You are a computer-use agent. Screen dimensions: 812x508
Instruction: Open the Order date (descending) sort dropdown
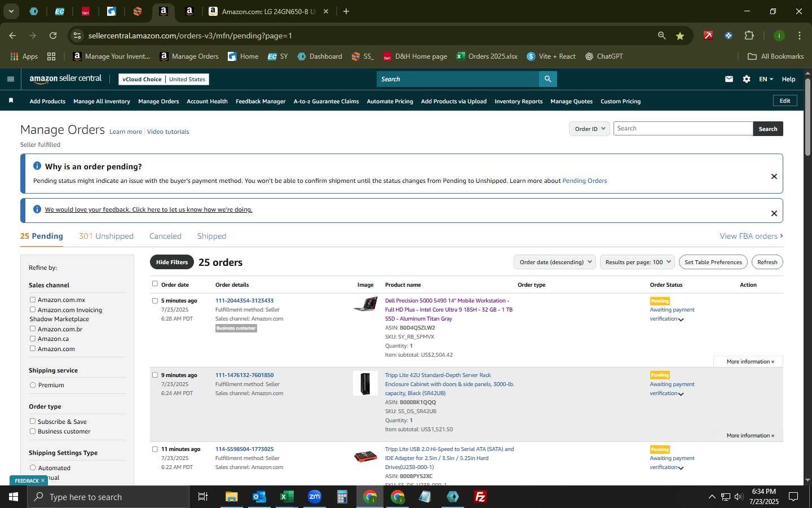[x=555, y=262]
